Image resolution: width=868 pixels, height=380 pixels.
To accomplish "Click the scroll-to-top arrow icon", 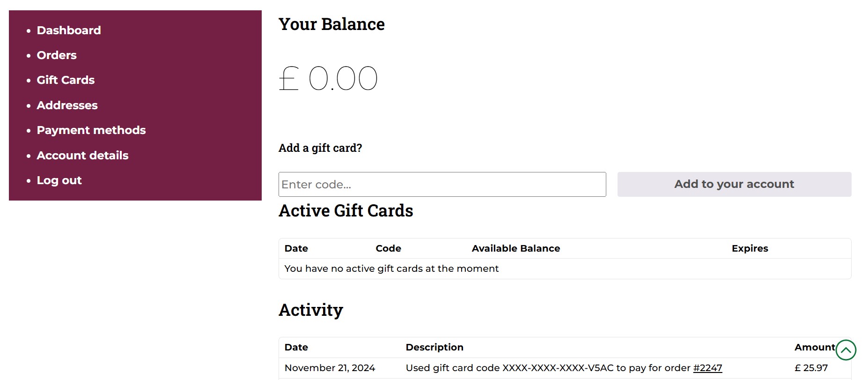I will 846,350.
